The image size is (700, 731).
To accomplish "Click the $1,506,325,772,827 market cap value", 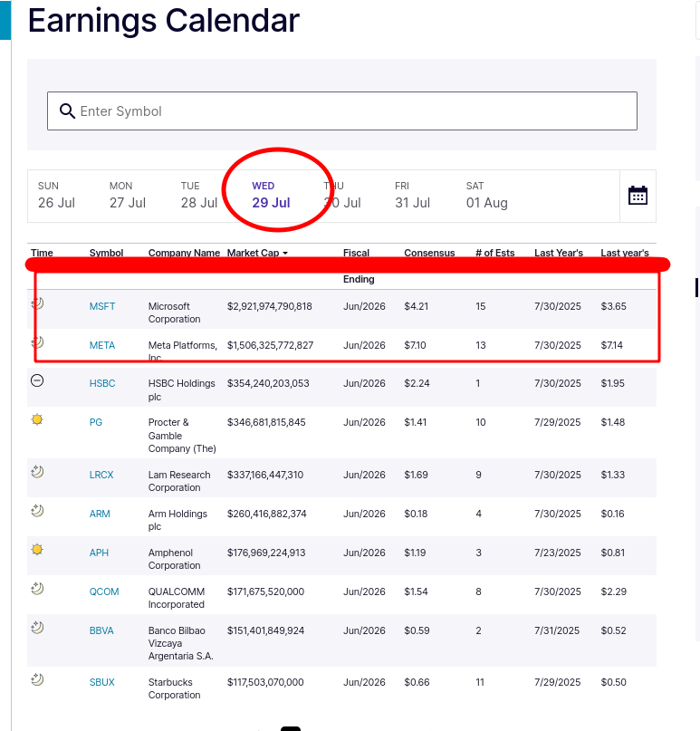I will coord(270,345).
